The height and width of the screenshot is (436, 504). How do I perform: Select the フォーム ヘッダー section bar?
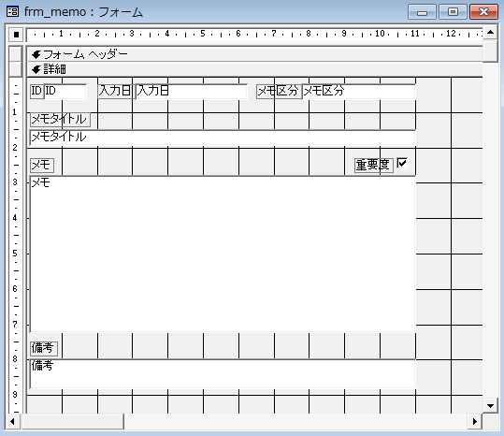pos(254,54)
